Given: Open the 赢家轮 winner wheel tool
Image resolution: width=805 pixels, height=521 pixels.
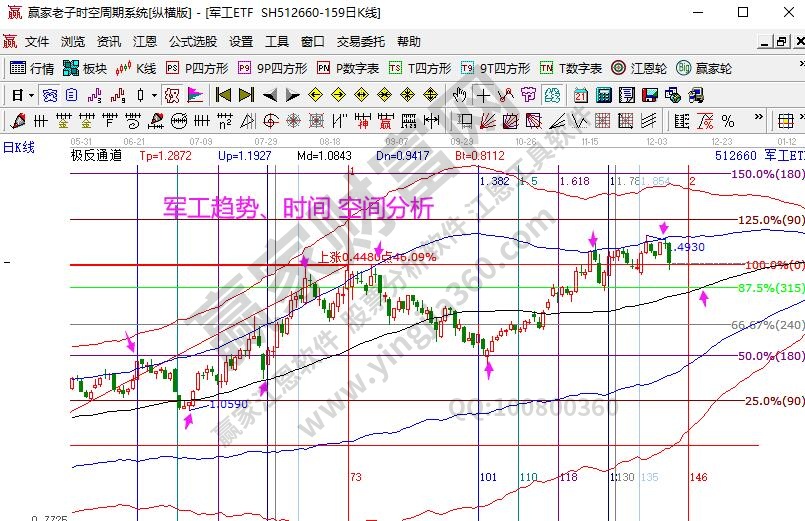Looking at the screenshot, I should (x=704, y=69).
